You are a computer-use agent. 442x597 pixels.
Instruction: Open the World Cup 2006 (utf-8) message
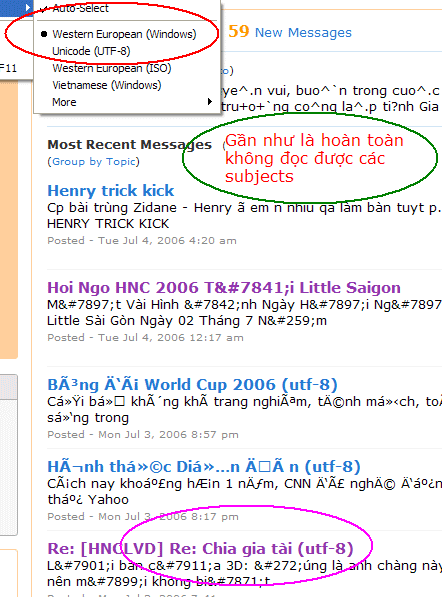click(192, 385)
